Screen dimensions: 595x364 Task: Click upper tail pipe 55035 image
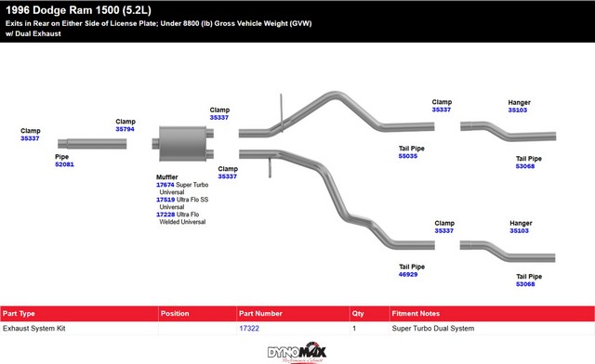[337, 113]
